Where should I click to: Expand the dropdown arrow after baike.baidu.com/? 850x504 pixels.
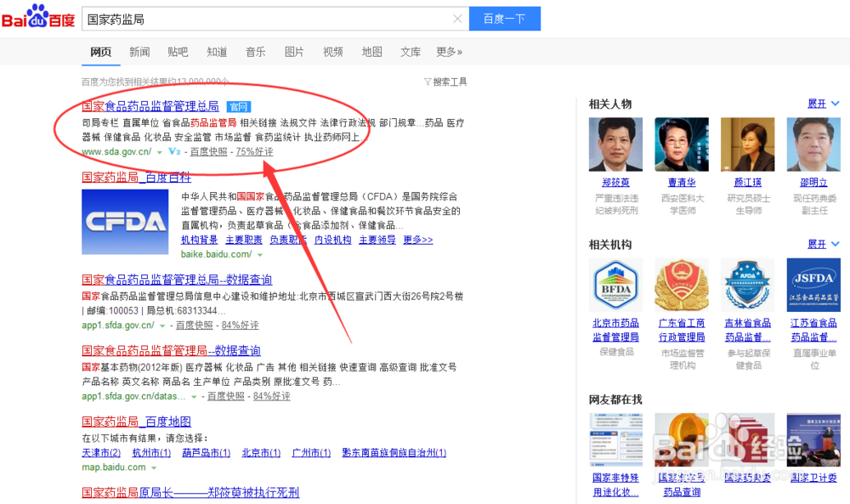(x=260, y=255)
